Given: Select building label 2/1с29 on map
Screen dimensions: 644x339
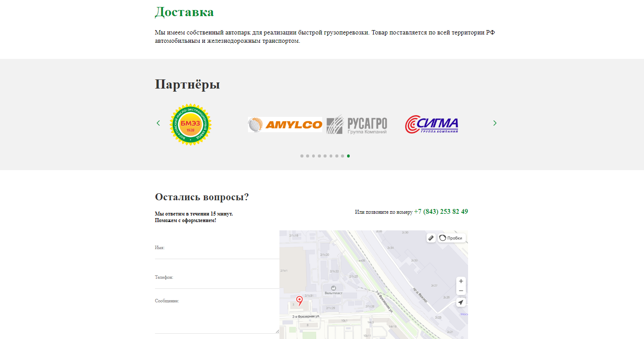Looking at the screenshot, I should (x=331, y=308).
